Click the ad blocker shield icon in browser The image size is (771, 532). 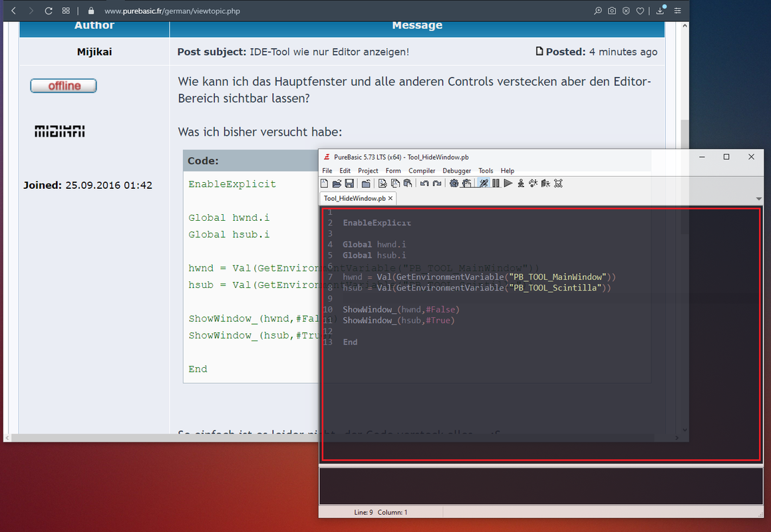(x=626, y=11)
